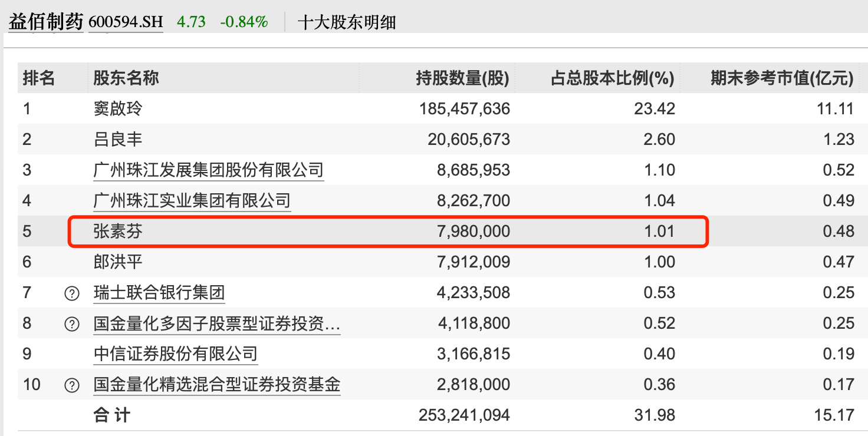Click total market value 15.17

point(834,415)
